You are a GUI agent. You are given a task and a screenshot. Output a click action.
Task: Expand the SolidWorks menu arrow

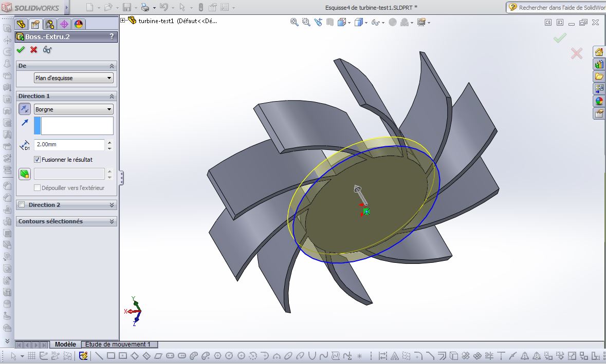(x=66, y=7)
